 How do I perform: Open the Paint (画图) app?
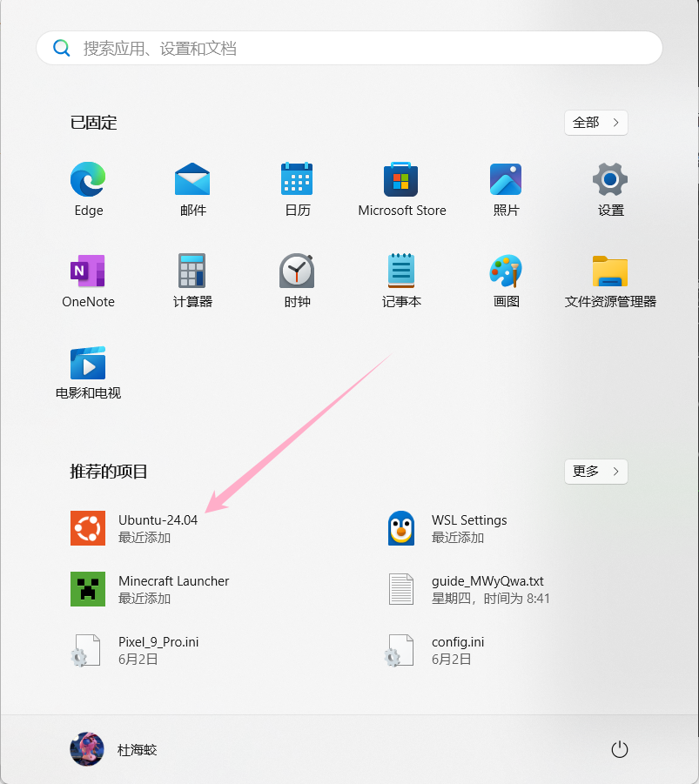506,271
